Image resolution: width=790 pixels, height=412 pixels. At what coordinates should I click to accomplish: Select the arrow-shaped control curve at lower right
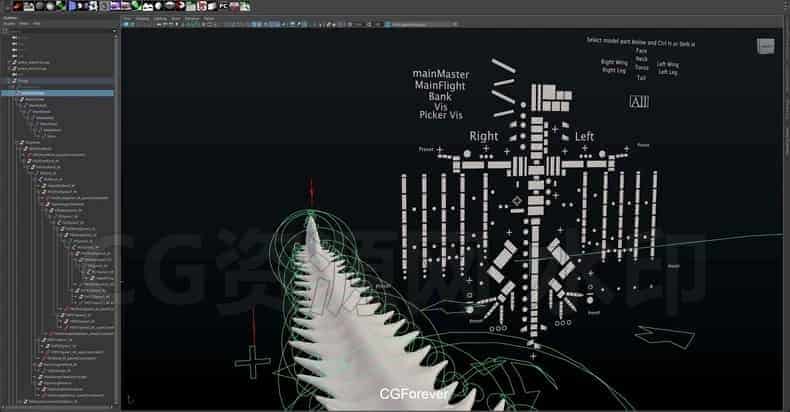click(665, 336)
